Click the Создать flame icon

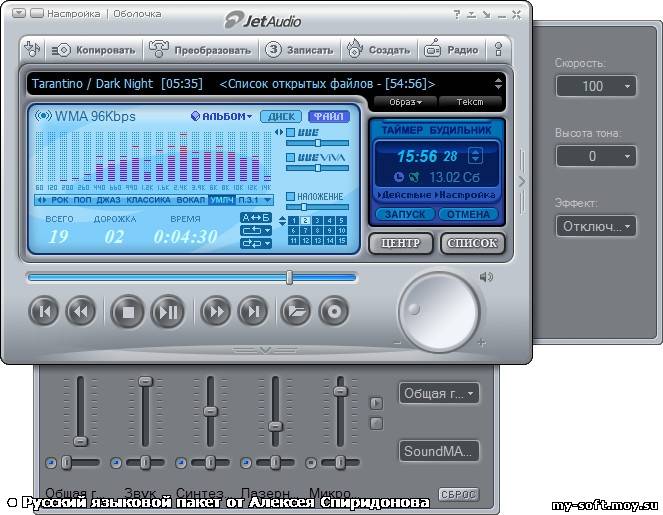[x=355, y=48]
